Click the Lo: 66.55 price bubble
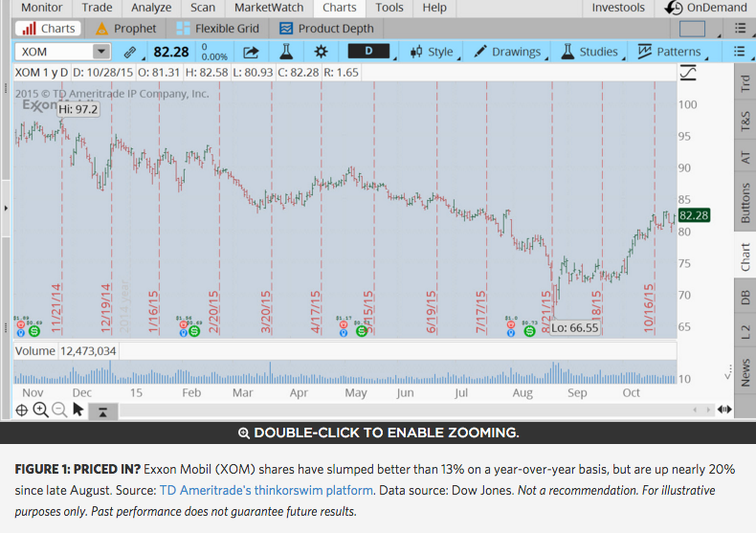Viewport: 756px width, 533px height. (575, 328)
